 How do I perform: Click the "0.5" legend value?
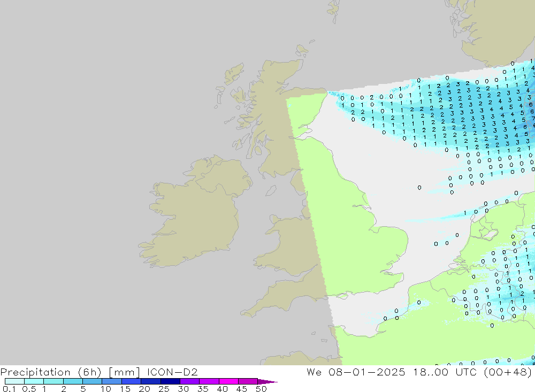pyautogui.click(x=29, y=389)
